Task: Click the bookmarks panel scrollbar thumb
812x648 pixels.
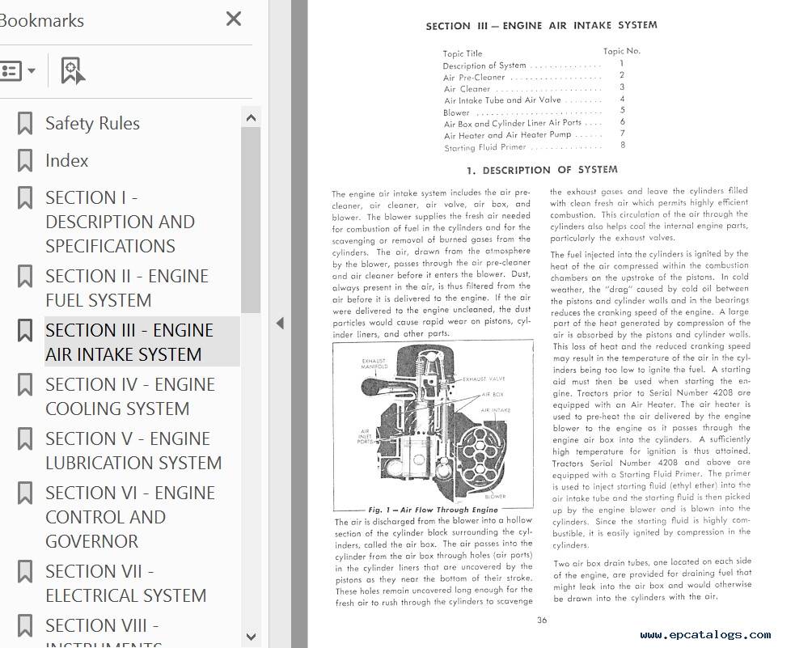Action: 252,219
